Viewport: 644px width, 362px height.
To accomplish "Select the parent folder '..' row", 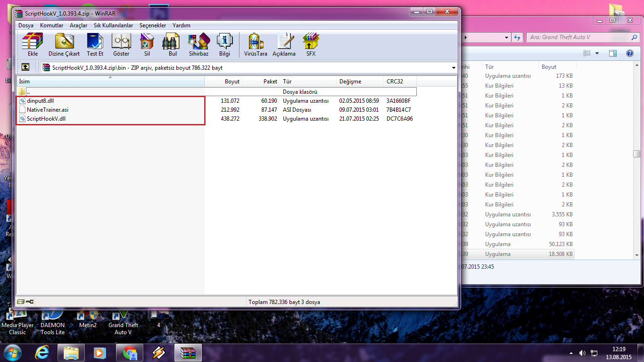I will pos(217,92).
